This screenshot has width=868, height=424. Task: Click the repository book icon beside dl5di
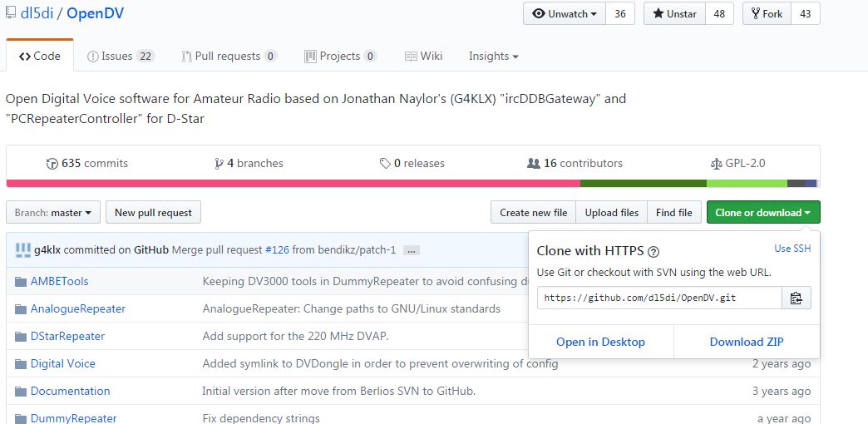(11, 12)
